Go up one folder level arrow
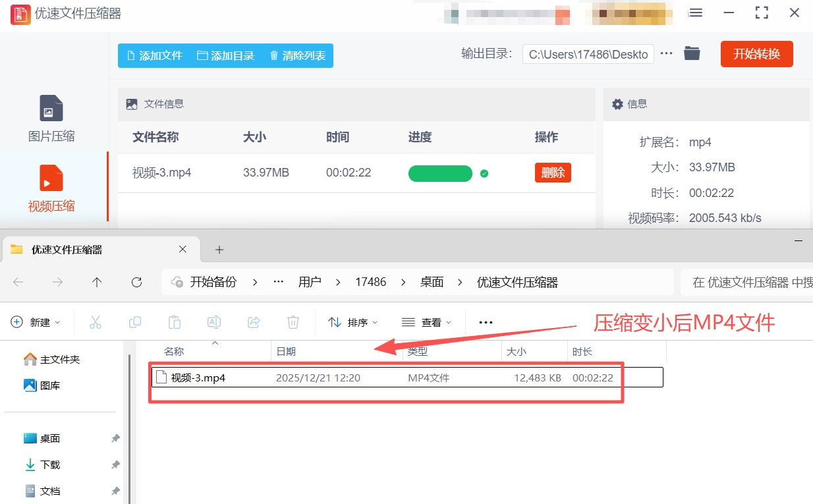Screen dimensions: 813x504 point(97,282)
